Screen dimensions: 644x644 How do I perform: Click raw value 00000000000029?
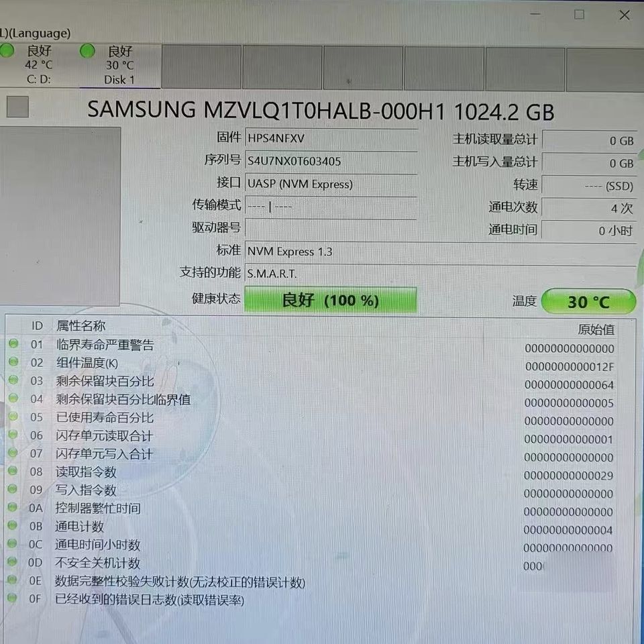(x=569, y=476)
